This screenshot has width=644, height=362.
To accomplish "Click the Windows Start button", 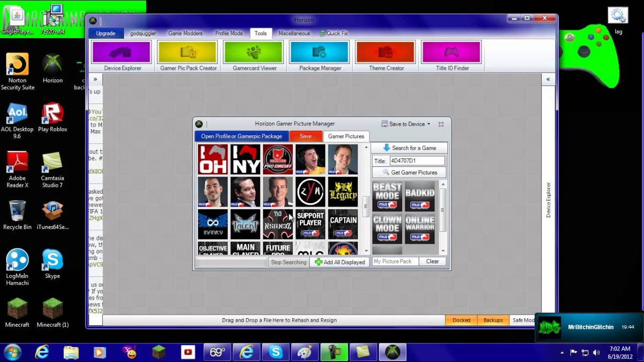I will [12, 352].
